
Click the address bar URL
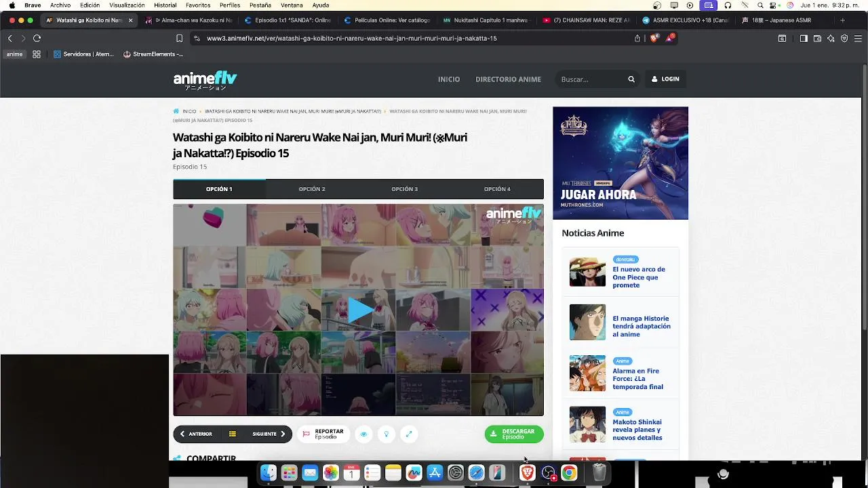pyautogui.click(x=352, y=39)
